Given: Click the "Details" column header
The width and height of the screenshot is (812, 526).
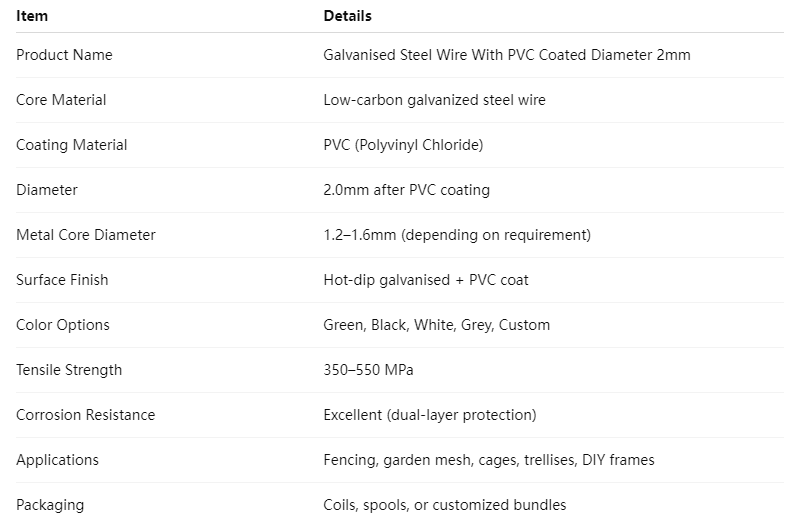Looking at the screenshot, I should [x=347, y=16].
